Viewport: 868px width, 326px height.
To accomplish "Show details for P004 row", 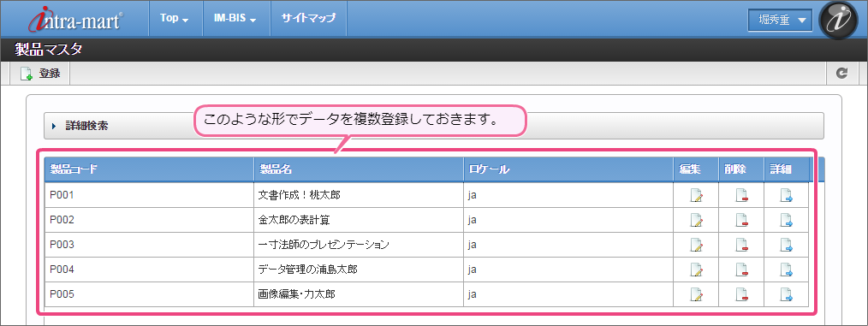I will 786,270.
